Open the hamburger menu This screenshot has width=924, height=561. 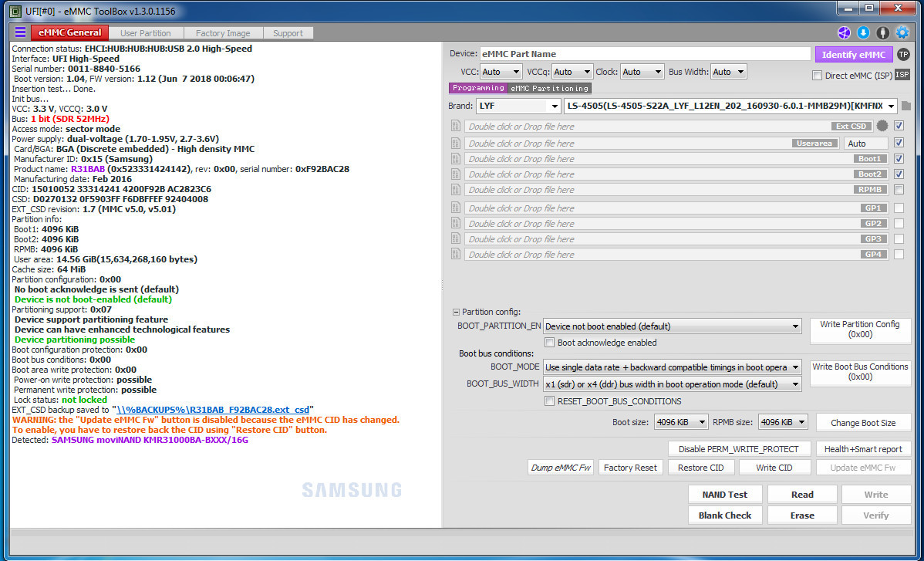point(20,32)
